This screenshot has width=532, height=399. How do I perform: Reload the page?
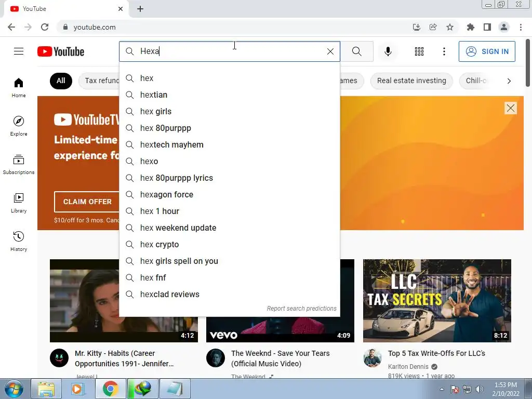point(45,27)
